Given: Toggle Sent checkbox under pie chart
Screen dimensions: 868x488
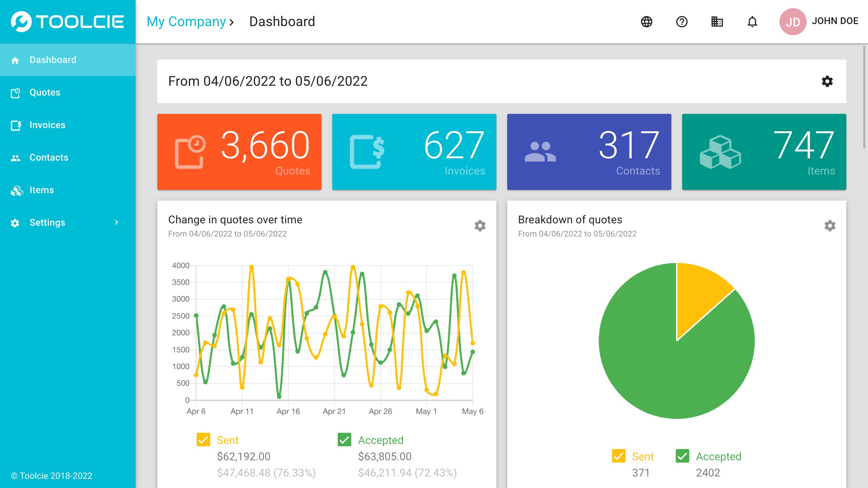Looking at the screenshot, I should [619, 456].
